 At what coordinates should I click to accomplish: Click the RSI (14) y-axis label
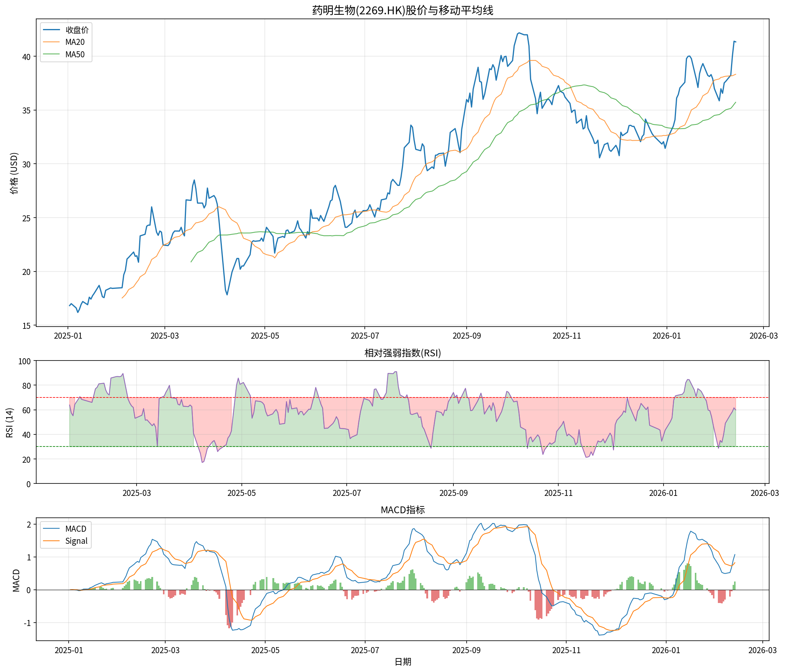[x=9, y=423]
